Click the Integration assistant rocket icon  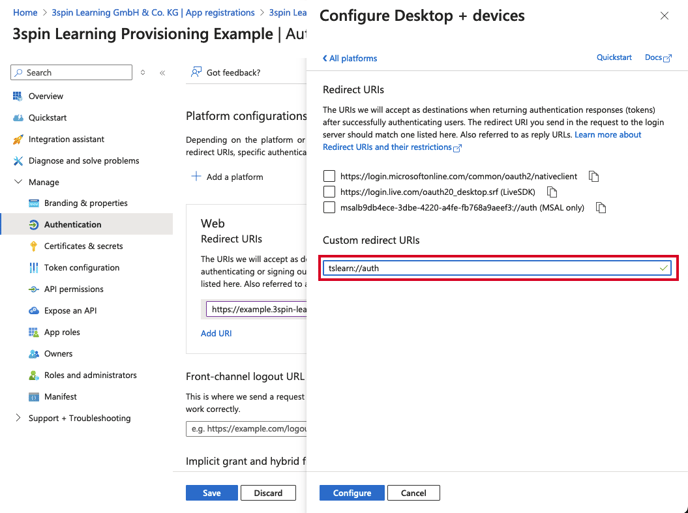tap(18, 140)
